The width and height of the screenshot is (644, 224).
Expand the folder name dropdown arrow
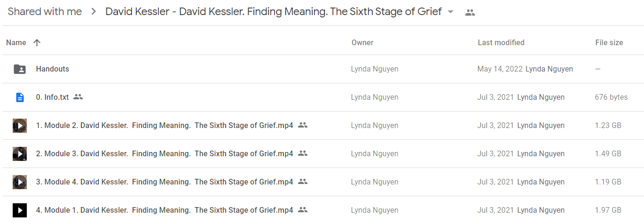pos(451,12)
